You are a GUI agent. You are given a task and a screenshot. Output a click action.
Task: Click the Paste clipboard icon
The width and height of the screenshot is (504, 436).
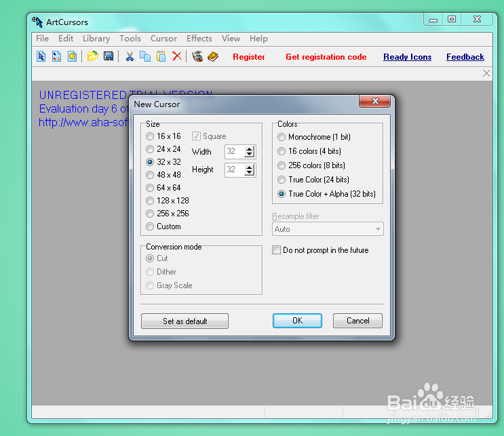coord(161,56)
